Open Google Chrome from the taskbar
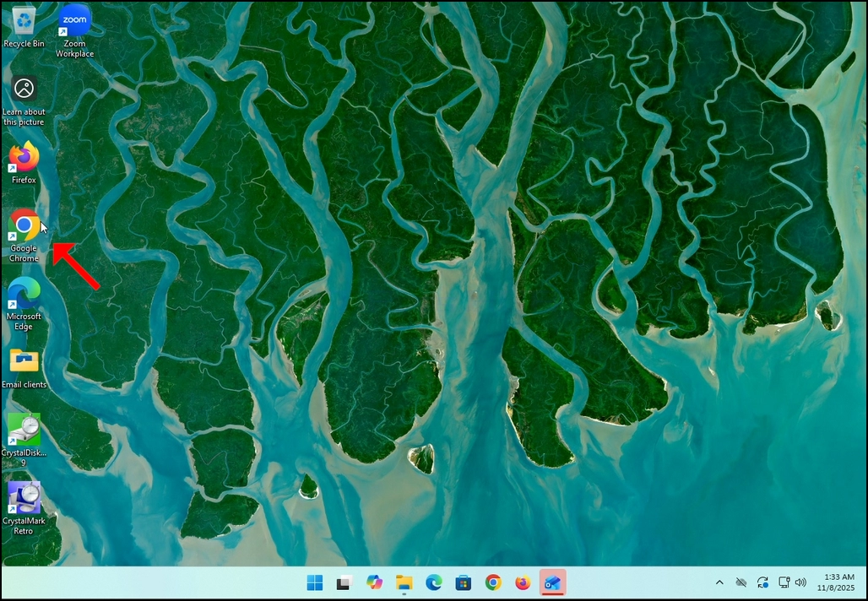The image size is (868, 601). [x=493, y=582]
